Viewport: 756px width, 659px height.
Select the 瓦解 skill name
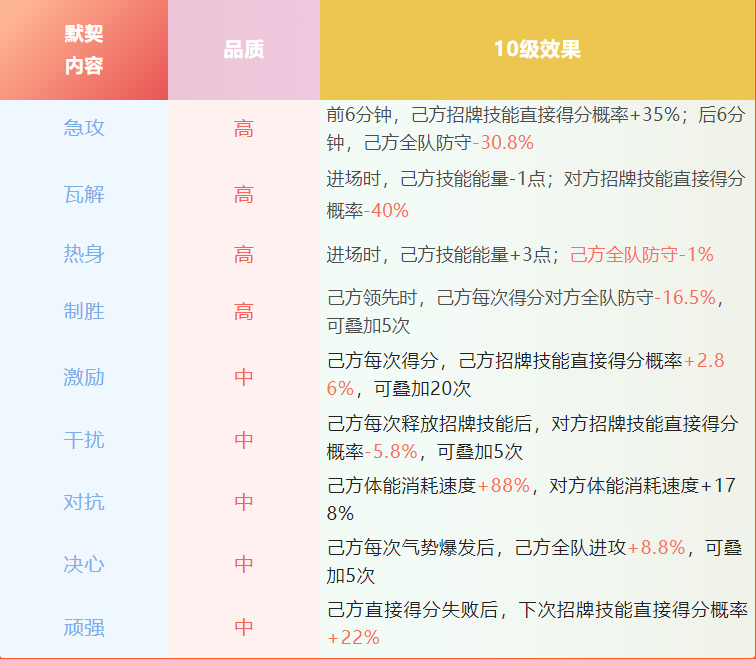[84, 194]
